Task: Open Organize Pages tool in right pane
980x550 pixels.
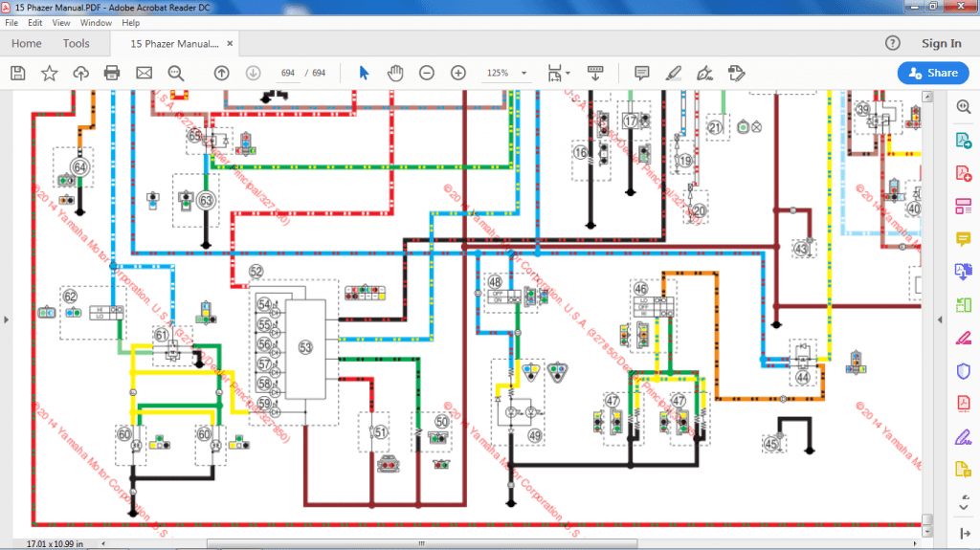Action: pyautogui.click(x=963, y=305)
